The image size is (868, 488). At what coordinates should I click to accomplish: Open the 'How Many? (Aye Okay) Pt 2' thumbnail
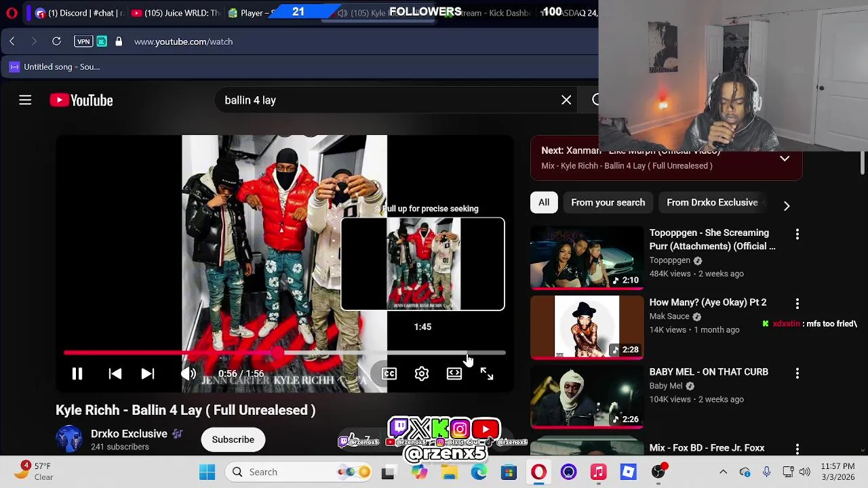[587, 327]
